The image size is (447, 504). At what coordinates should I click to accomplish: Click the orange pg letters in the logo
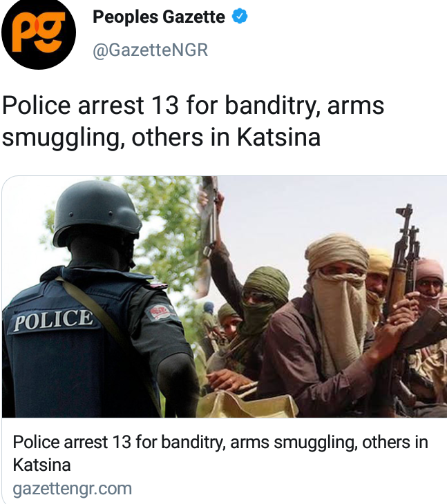point(39,31)
